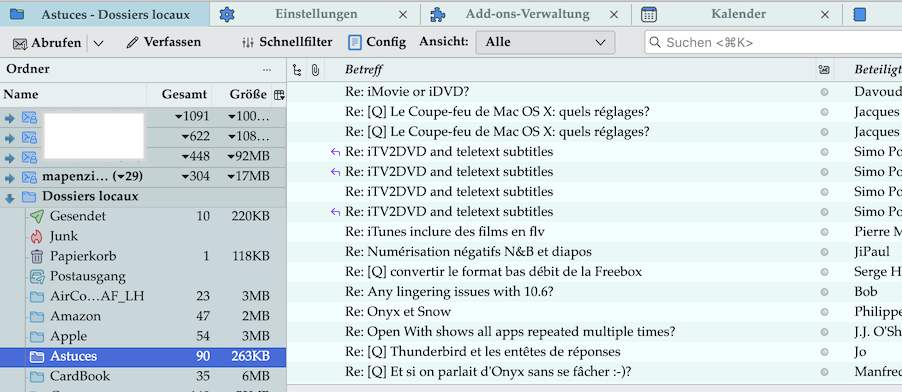902x392 pixels.
Task: Switch to the Einstellungen tab
Action: tap(316, 14)
